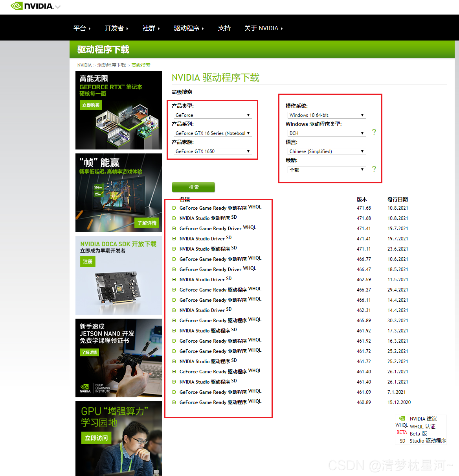Expand plus icon for Game Ready 461.40
This screenshot has height=476, width=459.
pos(174,372)
